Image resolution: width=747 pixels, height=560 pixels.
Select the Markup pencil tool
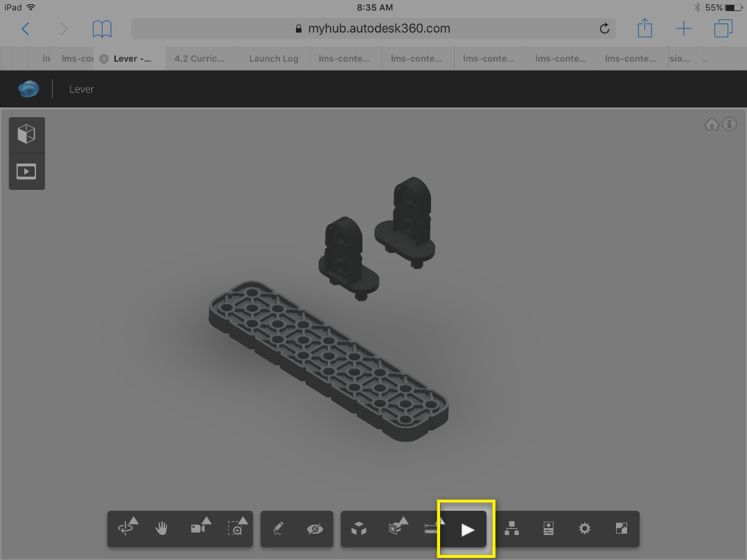pyautogui.click(x=277, y=529)
